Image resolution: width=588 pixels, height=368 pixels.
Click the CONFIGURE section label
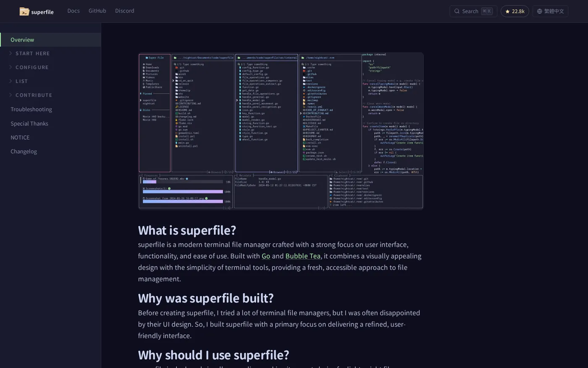click(32, 67)
